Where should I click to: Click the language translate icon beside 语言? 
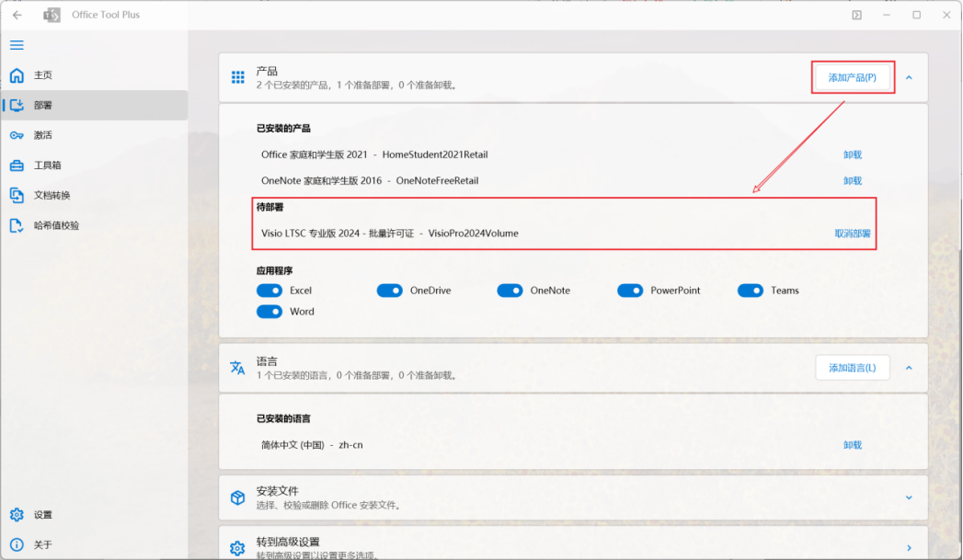[x=237, y=368]
